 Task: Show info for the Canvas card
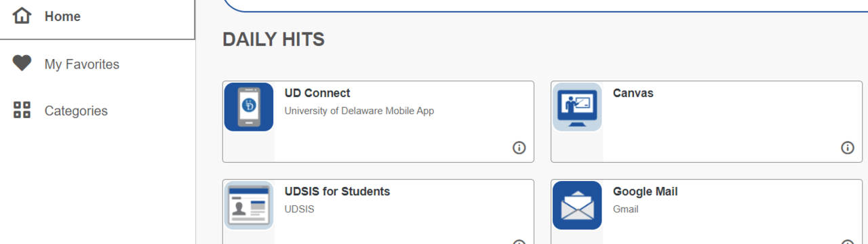pyautogui.click(x=848, y=148)
